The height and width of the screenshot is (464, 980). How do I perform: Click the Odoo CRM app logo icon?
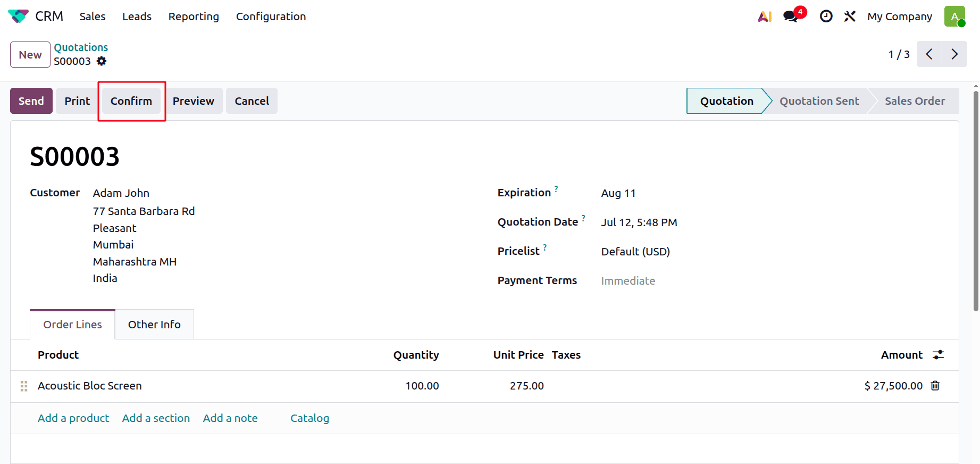pyautogui.click(x=18, y=16)
